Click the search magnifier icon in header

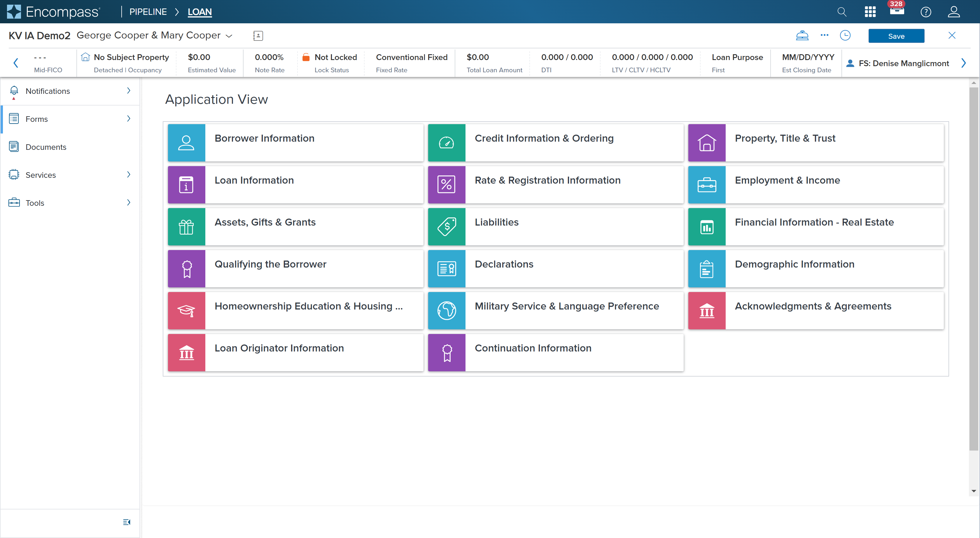click(842, 12)
